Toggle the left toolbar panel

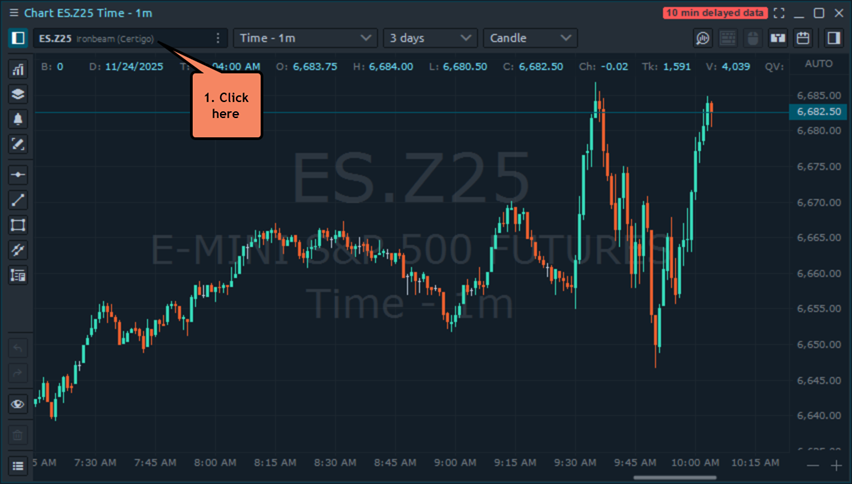(17, 38)
